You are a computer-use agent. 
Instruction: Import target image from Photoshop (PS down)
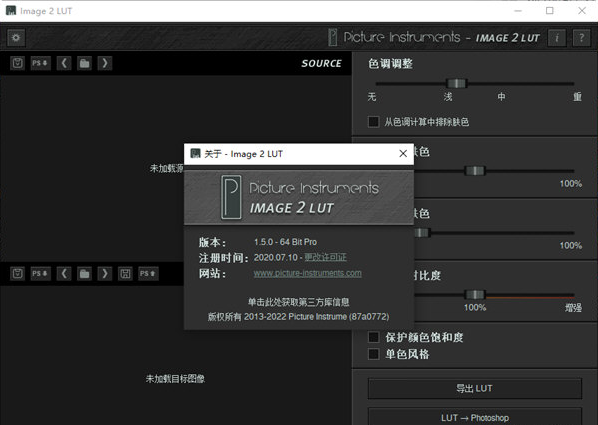pyautogui.click(x=40, y=274)
